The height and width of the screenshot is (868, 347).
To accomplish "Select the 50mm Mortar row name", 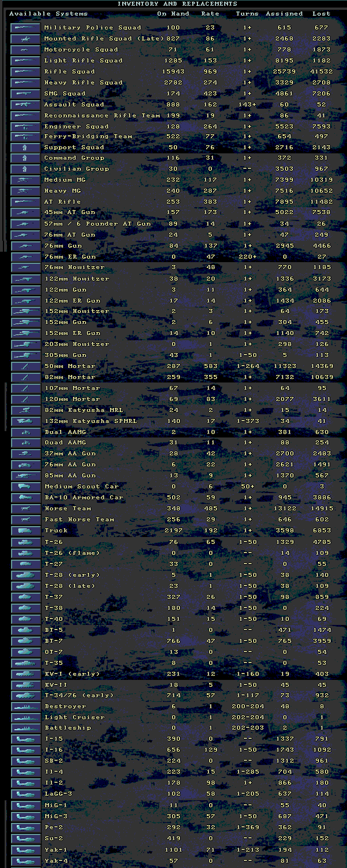I will pyautogui.click(x=70, y=366).
